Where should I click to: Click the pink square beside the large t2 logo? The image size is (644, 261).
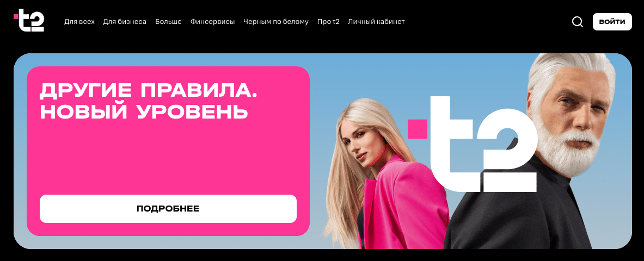(x=418, y=129)
